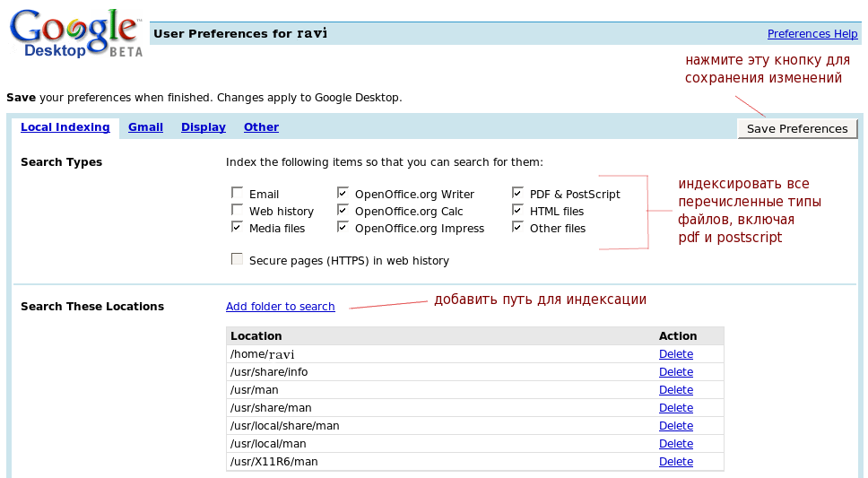Uncheck OpenOffice.org Writer checkbox
Image resolution: width=868 pixels, height=478 pixels.
343,193
